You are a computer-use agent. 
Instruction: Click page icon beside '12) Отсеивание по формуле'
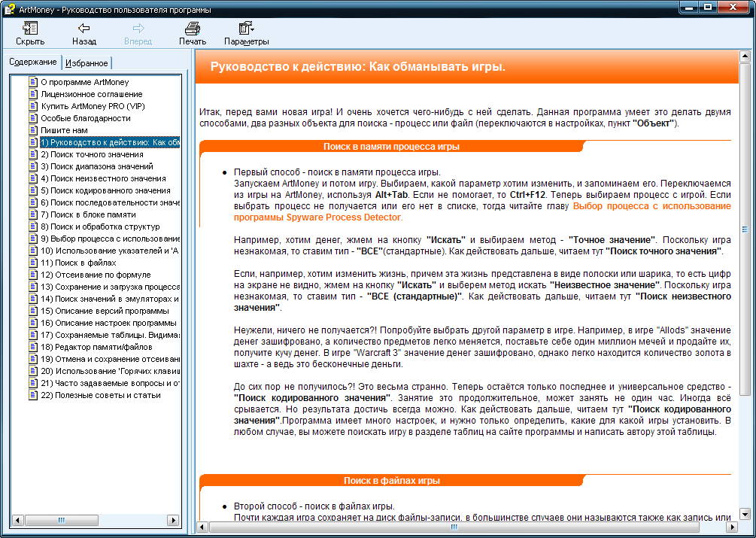coord(33,275)
